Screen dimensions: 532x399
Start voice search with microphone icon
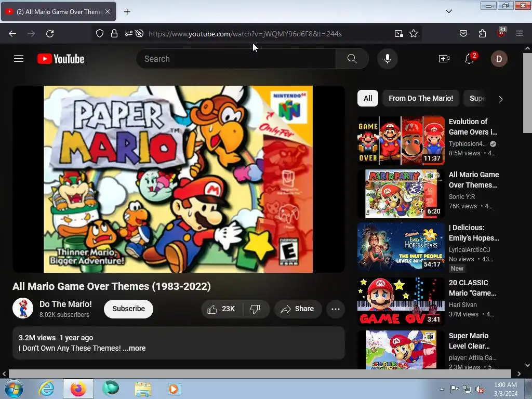coord(387,59)
